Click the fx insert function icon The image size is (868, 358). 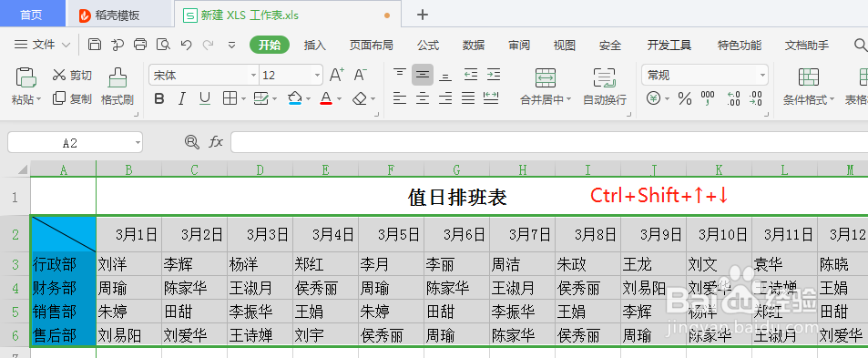point(216,142)
